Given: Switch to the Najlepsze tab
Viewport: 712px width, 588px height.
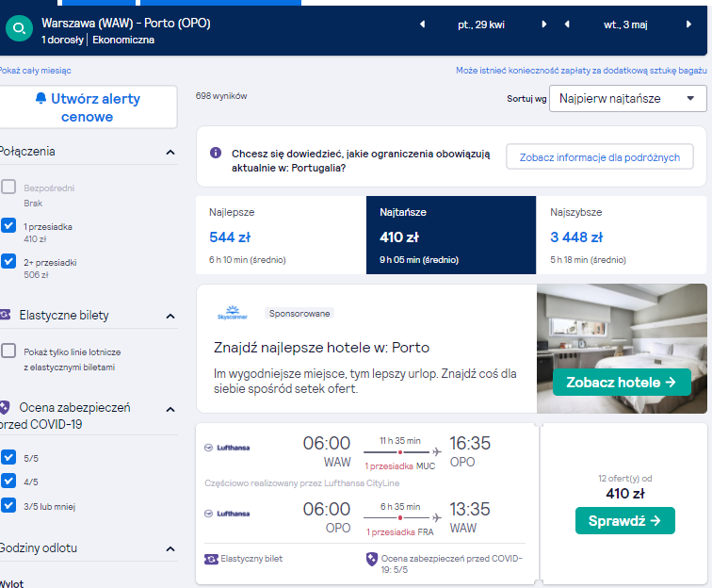Looking at the screenshot, I should click(x=281, y=235).
